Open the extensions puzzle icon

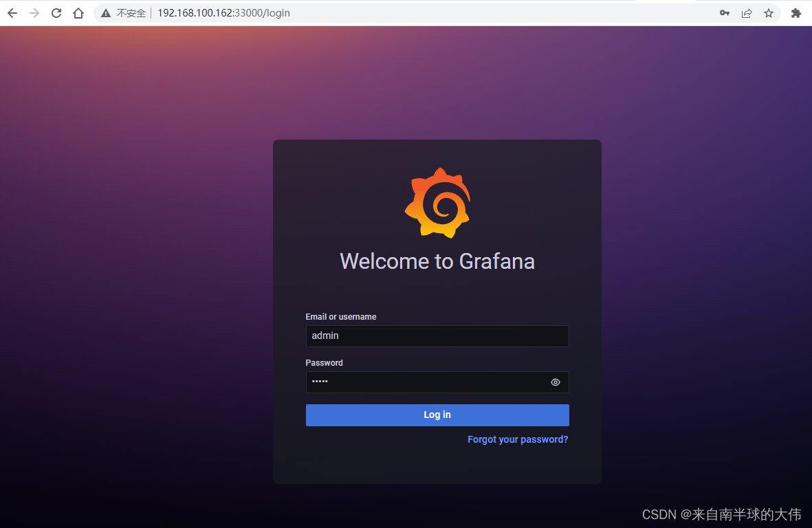[796, 13]
